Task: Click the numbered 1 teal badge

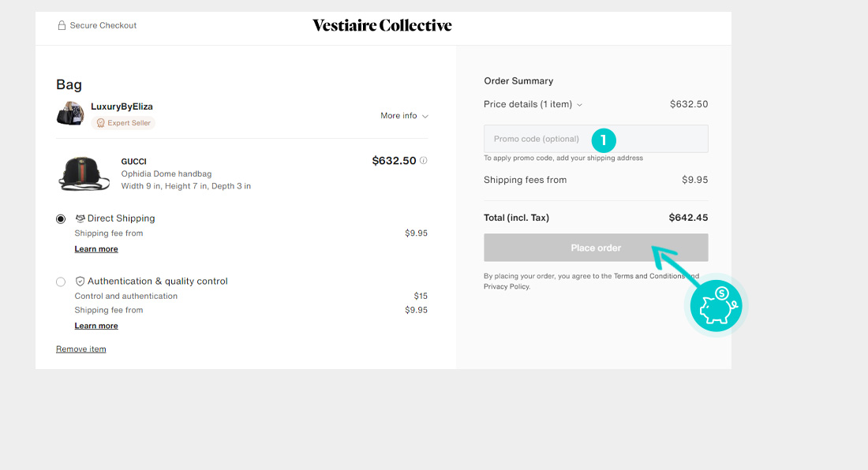Action: pos(603,140)
